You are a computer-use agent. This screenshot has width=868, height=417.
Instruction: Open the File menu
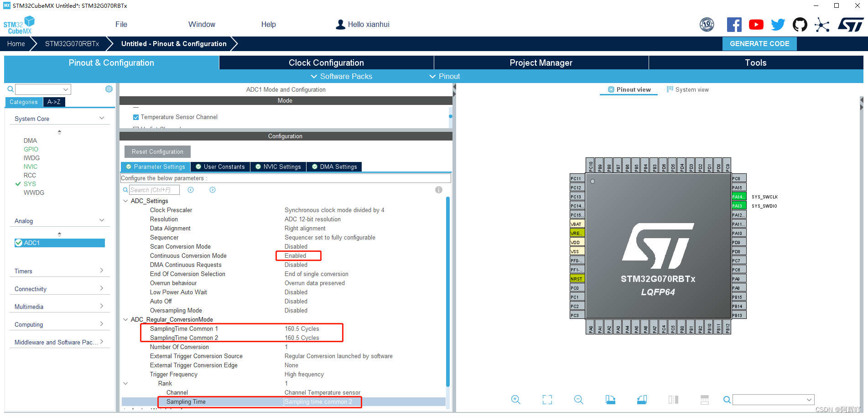pyautogui.click(x=121, y=25)
